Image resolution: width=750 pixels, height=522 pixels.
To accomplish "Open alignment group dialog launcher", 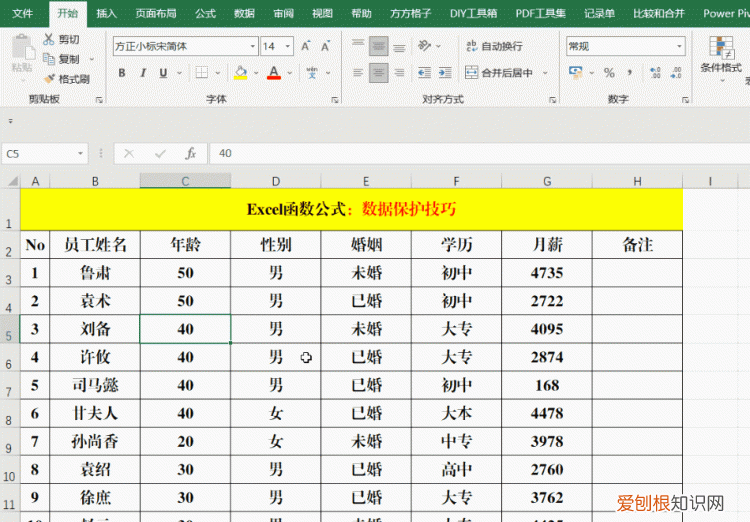I will [552, 100].
